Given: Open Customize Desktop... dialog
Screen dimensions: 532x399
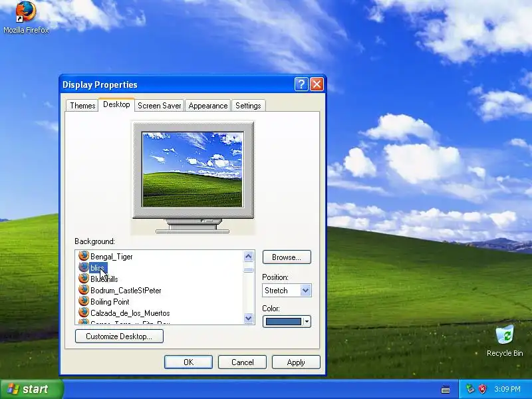Looking at the screenshot, I should point(119,336).
